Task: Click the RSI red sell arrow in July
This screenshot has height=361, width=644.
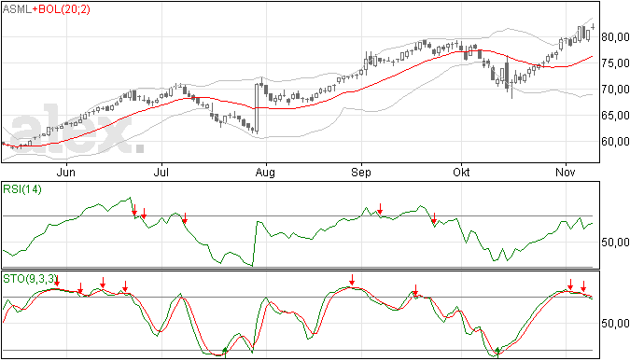Action: coord(185,218)
